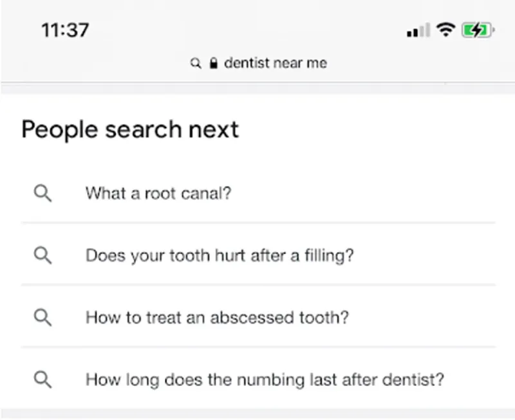This screenshot has width=515, height=420.
Task: Click the search icon beside the abscessed tooth question
Action: (42, 317)
